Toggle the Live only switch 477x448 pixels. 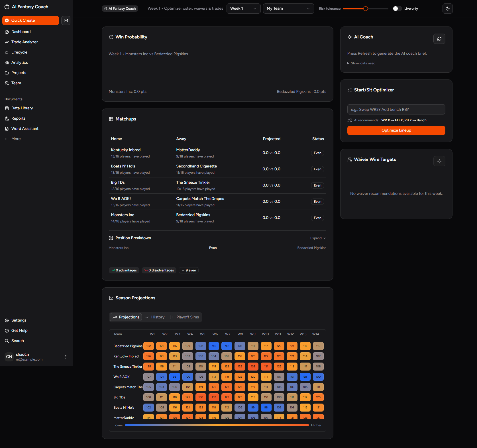[x=397, y=9]
